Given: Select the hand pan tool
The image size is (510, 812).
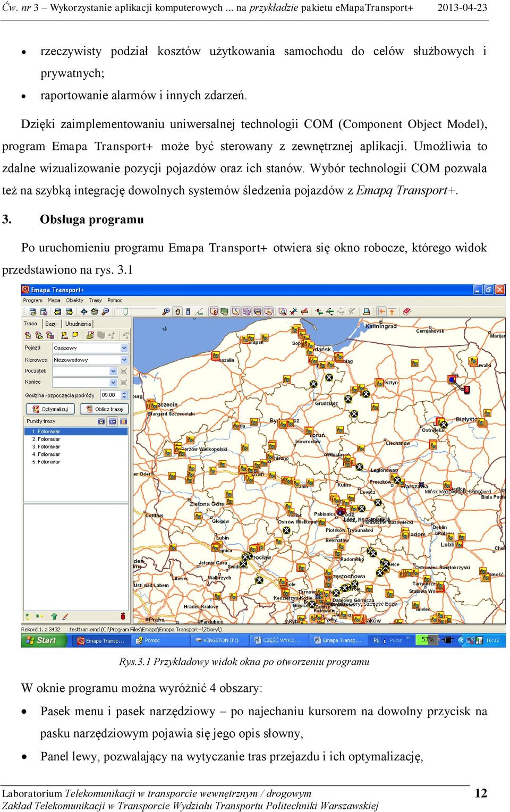Looking at the screenshot, I should tap(177, 312).
